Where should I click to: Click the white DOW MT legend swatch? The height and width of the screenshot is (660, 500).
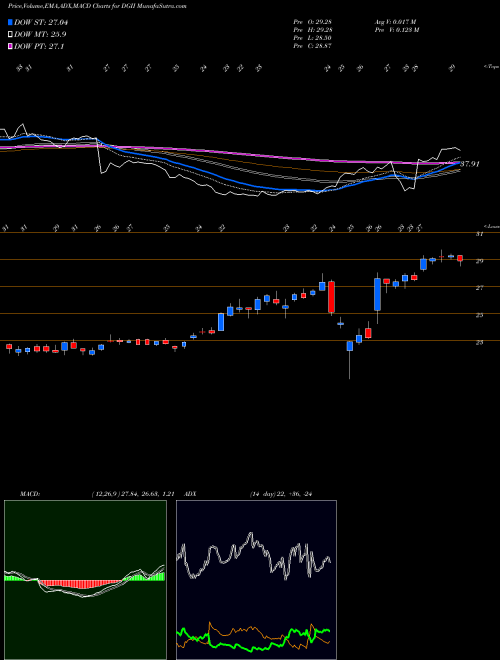[10, 35]
